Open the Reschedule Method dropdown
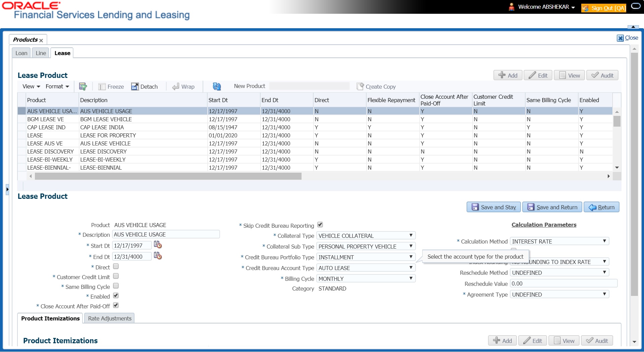Viewport: 644px width, 352px height. [559, 272]
